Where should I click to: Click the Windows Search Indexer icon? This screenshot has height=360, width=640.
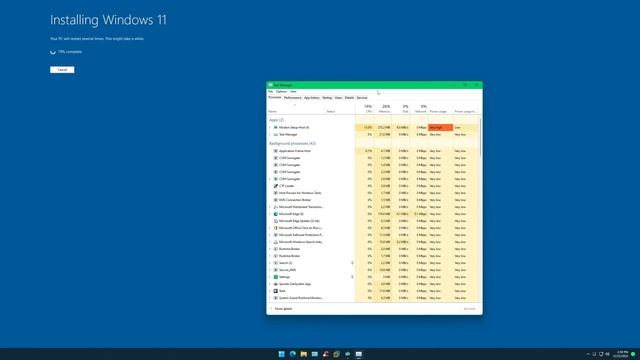[276, 242]
